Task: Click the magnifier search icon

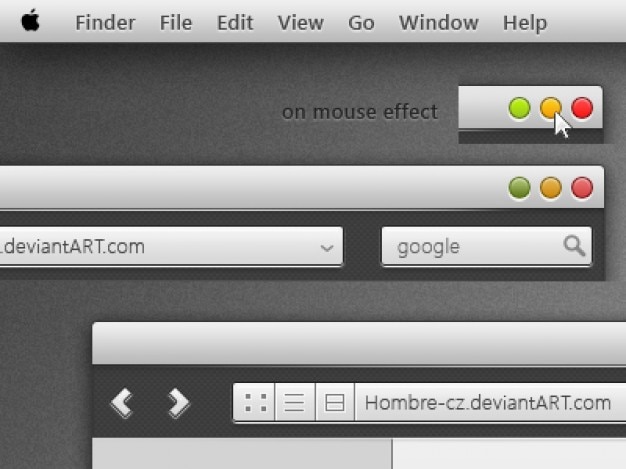Action: point(574,245)
